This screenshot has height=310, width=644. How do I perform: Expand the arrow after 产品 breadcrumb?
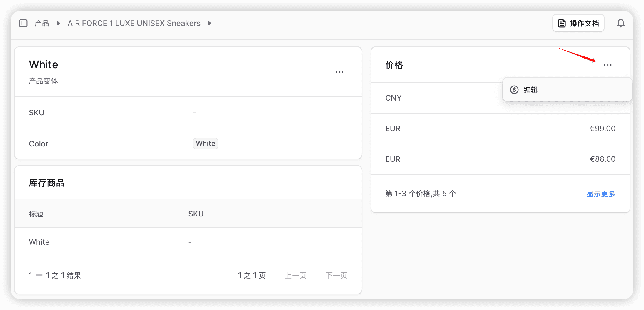(x=58, y=23)
